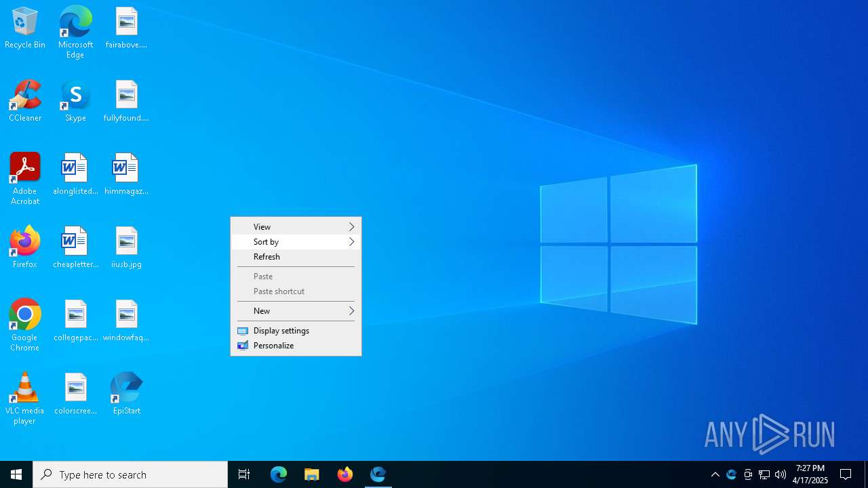Select the VLC media player shortcut
Viewport: 868px width, 488px height.
click(25, 399)
